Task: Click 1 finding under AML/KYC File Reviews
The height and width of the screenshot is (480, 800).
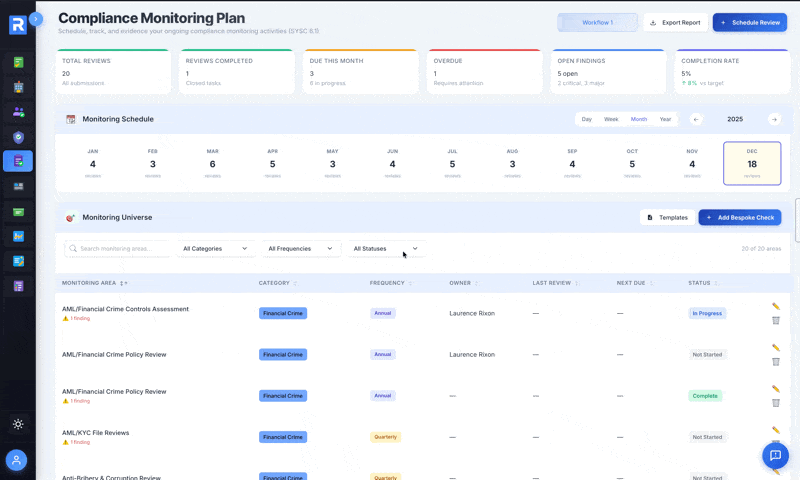Action: click(x=76, y=442)
